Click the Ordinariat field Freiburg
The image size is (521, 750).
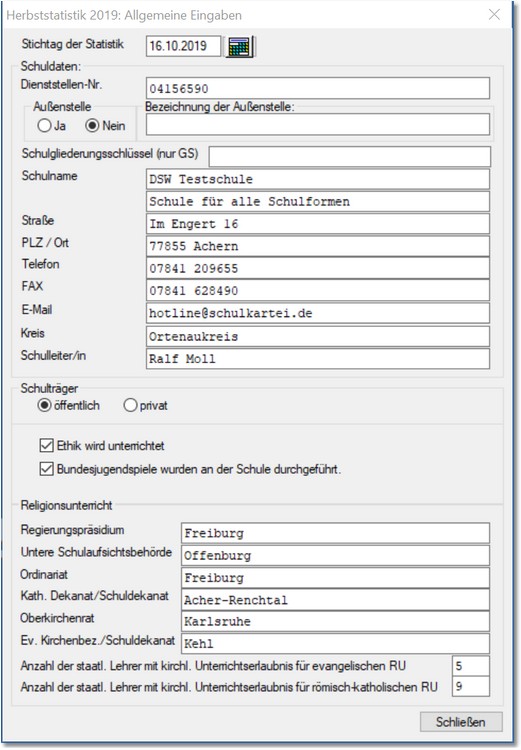335,578
